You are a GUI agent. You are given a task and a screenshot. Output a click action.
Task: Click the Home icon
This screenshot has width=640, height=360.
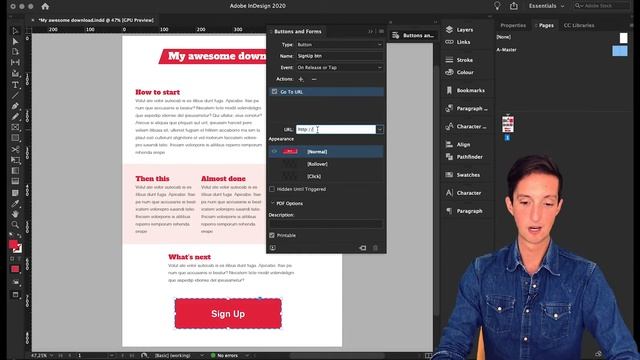tap(45, 6)
